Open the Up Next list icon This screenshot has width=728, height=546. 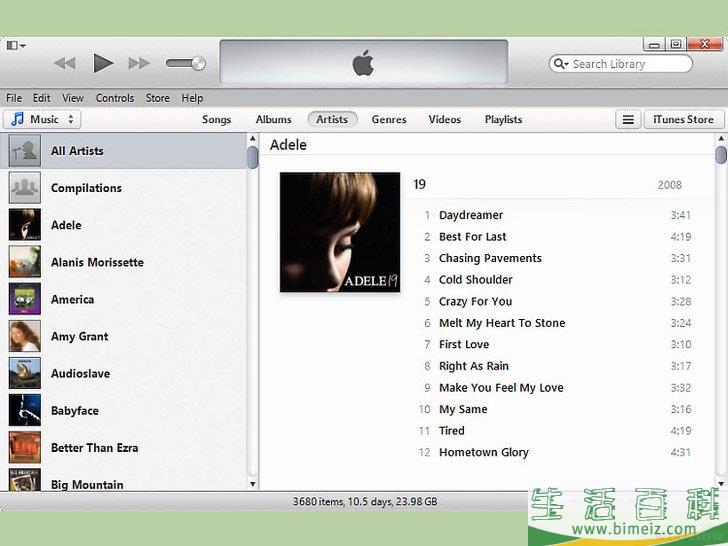point(628,120)
